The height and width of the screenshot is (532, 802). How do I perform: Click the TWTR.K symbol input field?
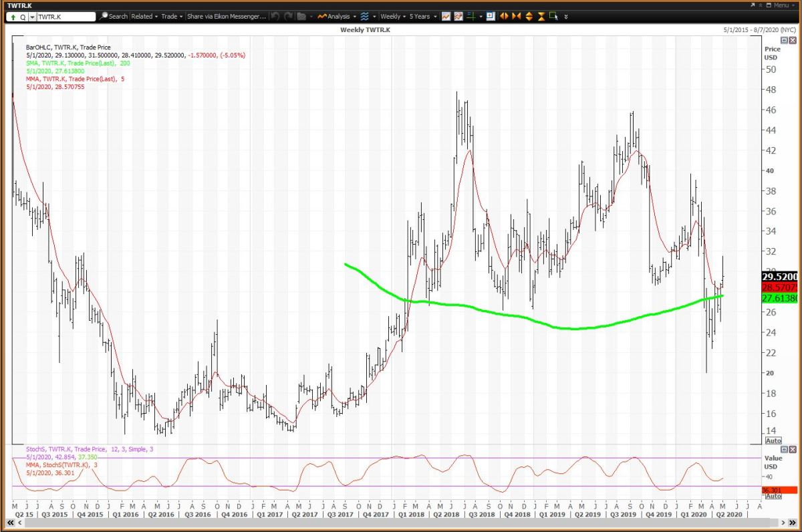point(63,16)
